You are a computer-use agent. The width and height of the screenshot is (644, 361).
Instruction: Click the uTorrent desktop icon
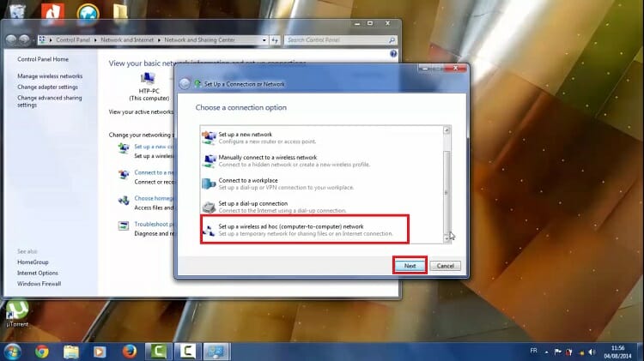(x=17, y=314)
